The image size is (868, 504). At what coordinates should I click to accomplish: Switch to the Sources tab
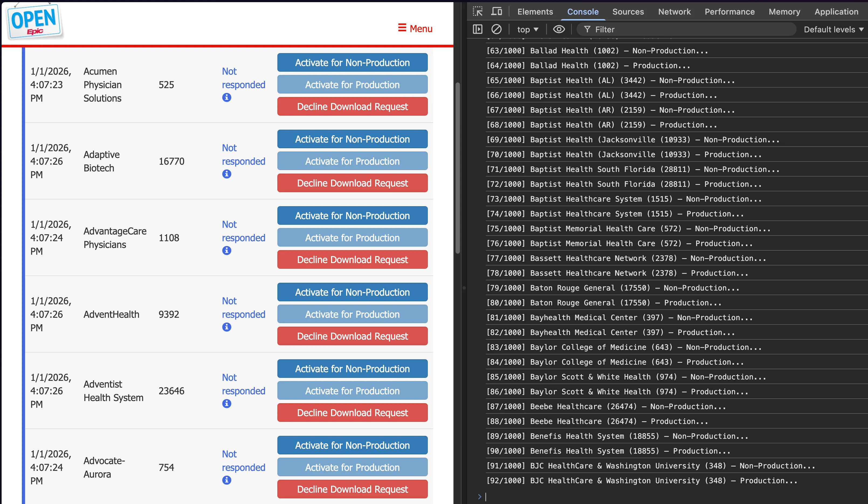click(x=628, y=12)
